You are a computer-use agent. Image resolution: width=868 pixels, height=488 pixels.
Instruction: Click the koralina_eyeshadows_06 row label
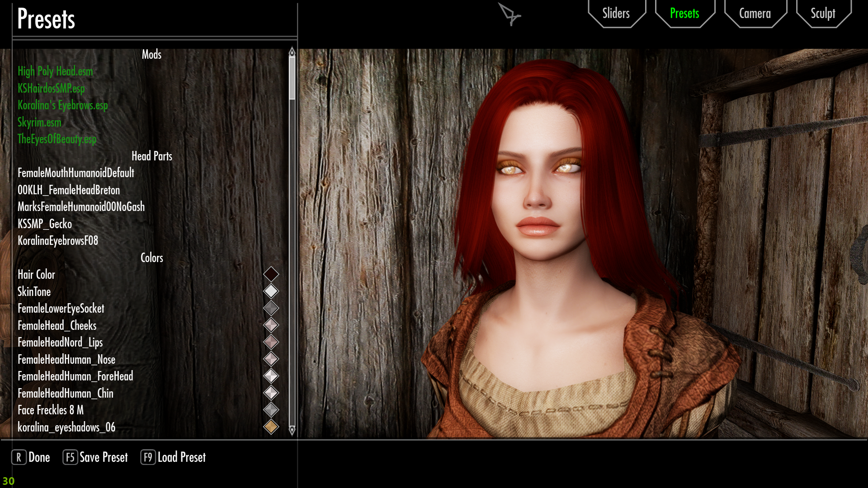click(66, 427)
